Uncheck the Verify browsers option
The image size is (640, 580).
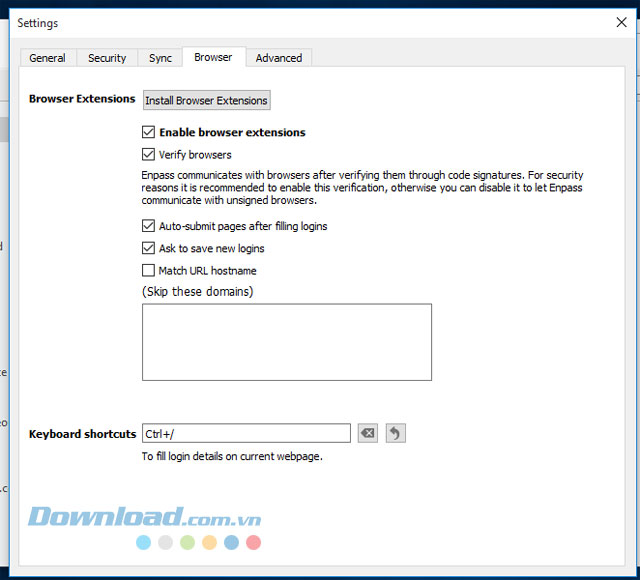(149, 155)
